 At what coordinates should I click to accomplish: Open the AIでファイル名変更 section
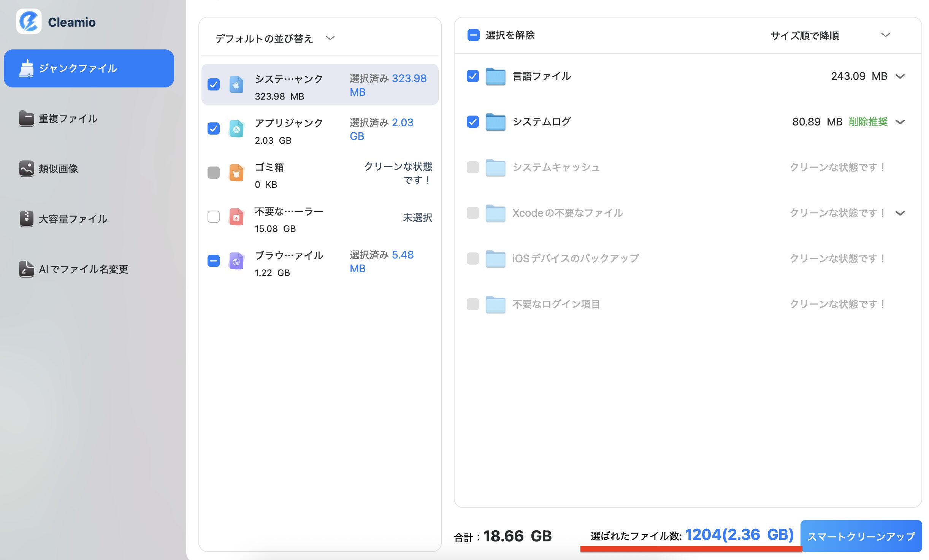(84, 269)
